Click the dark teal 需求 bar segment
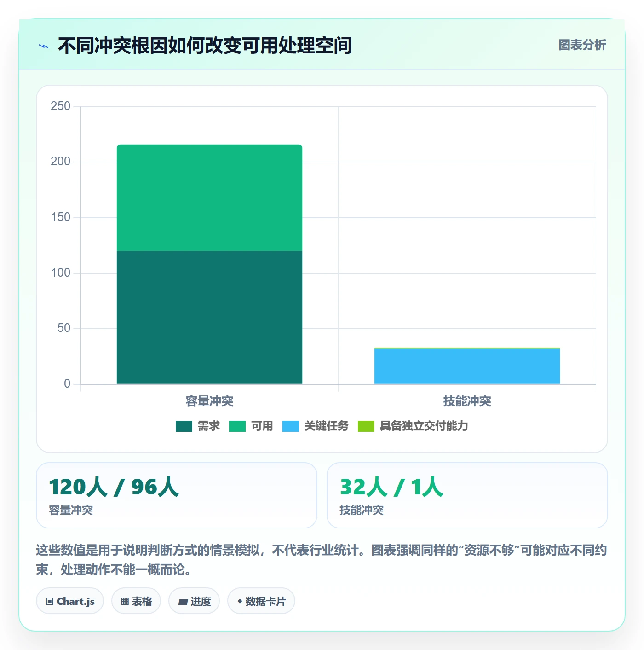This screenshot has width=644, height=650. click(209, 318)
